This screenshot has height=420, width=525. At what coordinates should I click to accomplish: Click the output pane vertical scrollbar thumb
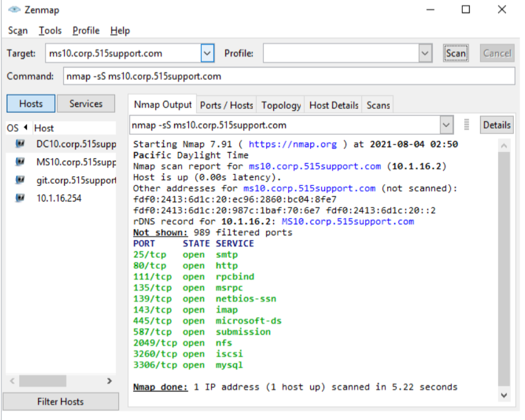504,270
